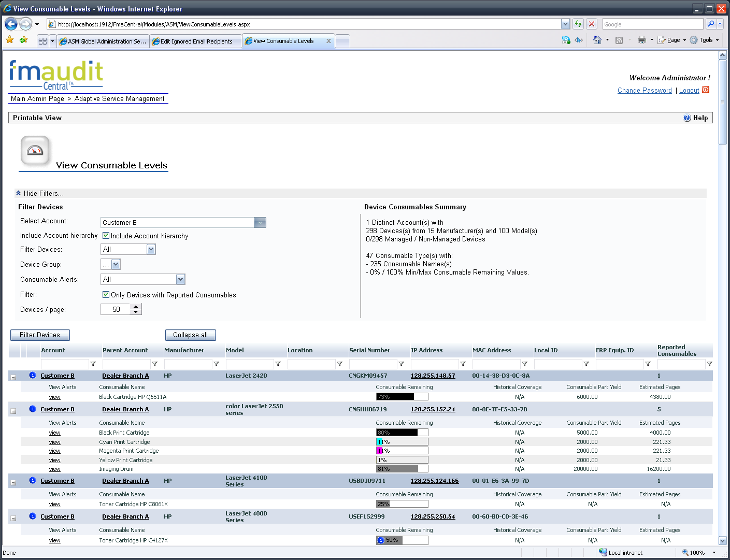Click the browser Forward arrow
The image size is (730, 560).
pyautogui.click(x=25, y=24)
